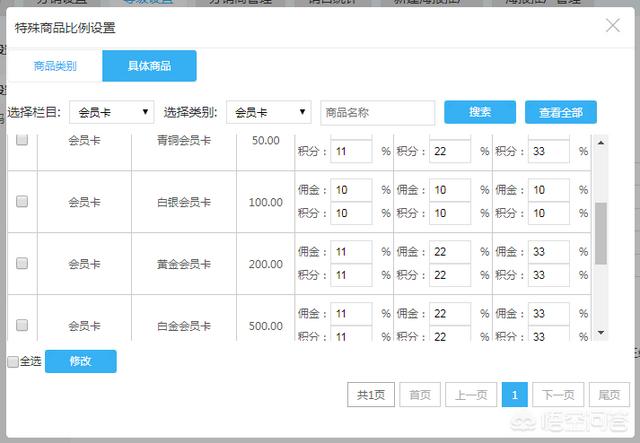Image resolution: width=640 pixels, height=443 pixels.
Task: Switch to the 商品类别 tab
Action: (53, 66)
